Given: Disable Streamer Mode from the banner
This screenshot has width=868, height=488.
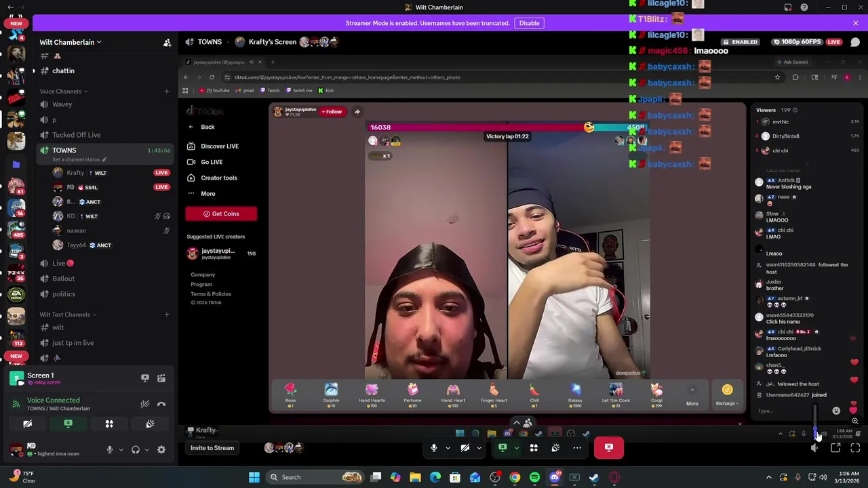Looking at the screenshot, I should (x=529, y=23).
